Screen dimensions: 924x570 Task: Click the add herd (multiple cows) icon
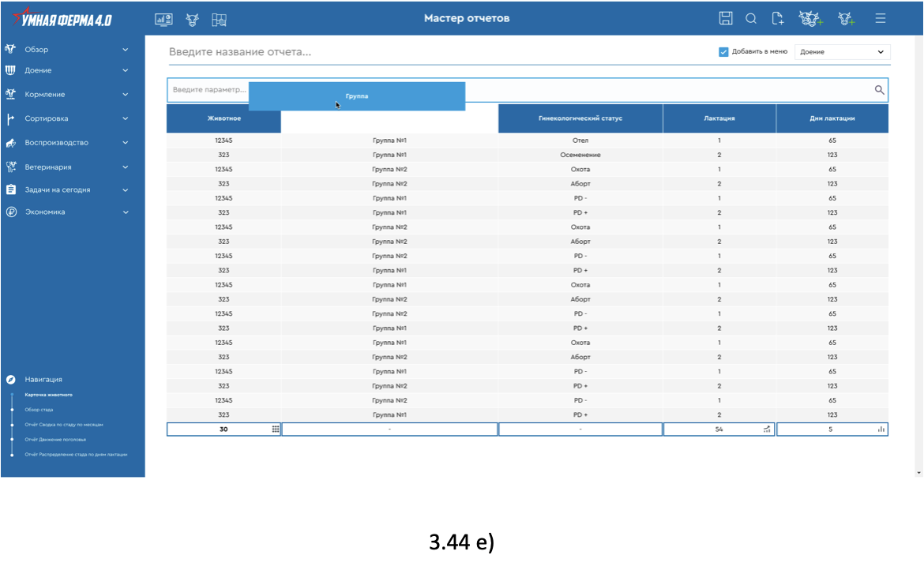(x=811, y=19)
